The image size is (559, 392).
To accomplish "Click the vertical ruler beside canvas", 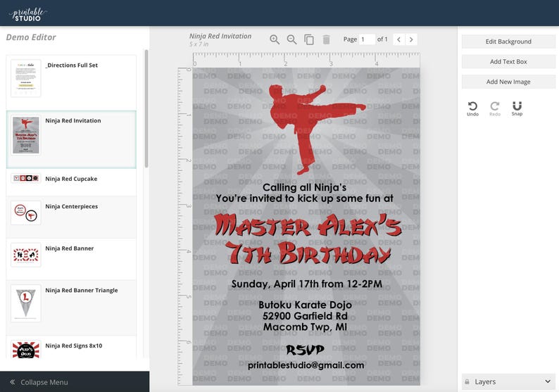I will (185, 227).
